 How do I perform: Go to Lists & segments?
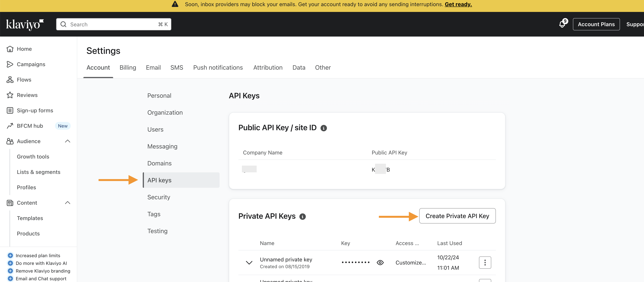click(x=38, y=172)
